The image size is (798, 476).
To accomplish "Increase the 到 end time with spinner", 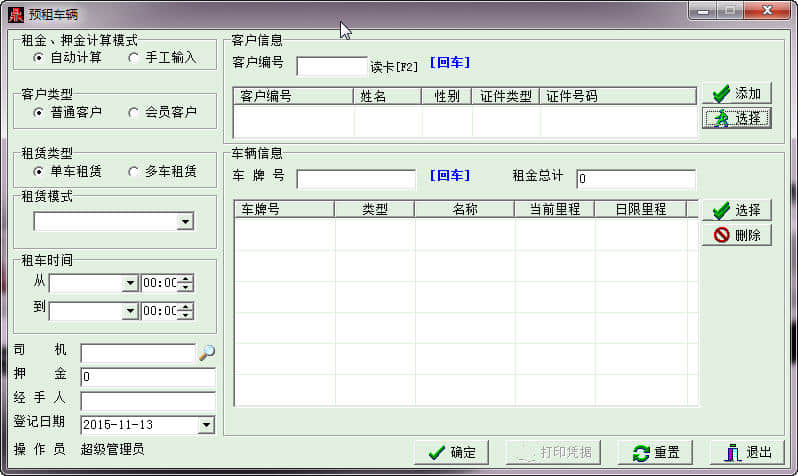I will [186, 306].
